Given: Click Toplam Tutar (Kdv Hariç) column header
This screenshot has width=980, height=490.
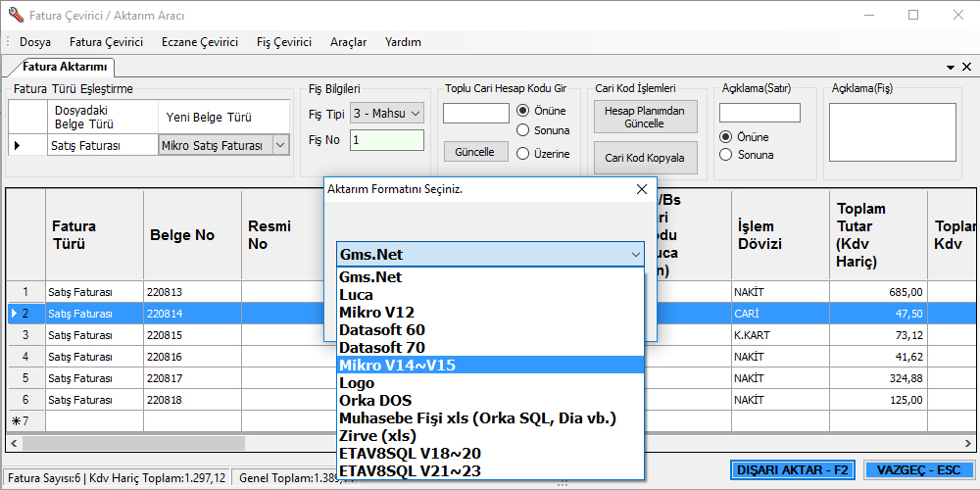Looking at the screenshot, I should pyautogui.click(x=878, y=235).
